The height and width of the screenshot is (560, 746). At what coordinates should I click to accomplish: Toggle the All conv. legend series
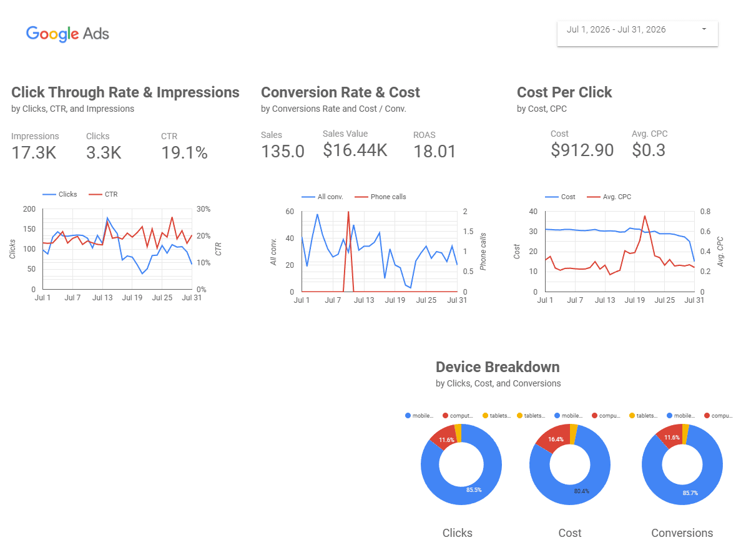(322, 197)
